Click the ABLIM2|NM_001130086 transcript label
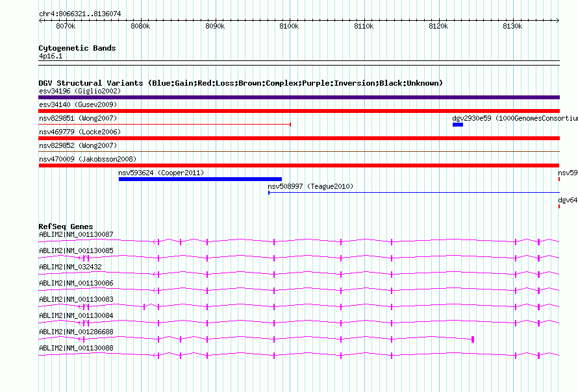578x392 pixels. [76, 283]
